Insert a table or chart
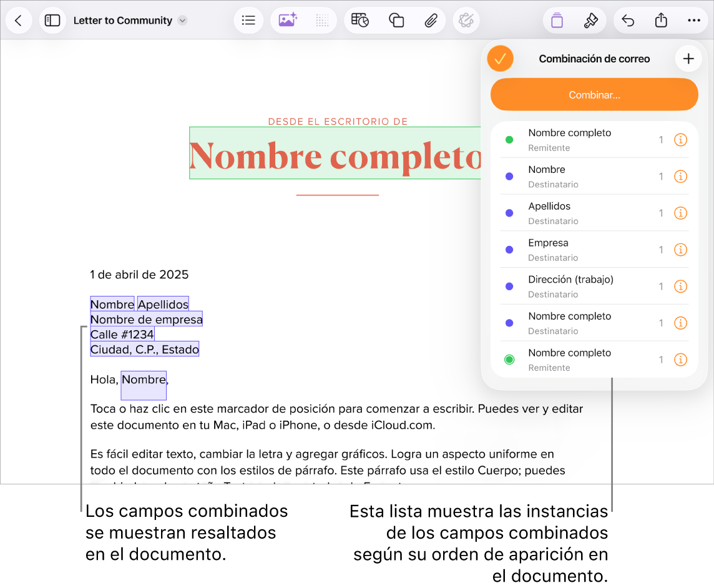 pos(360,20)
